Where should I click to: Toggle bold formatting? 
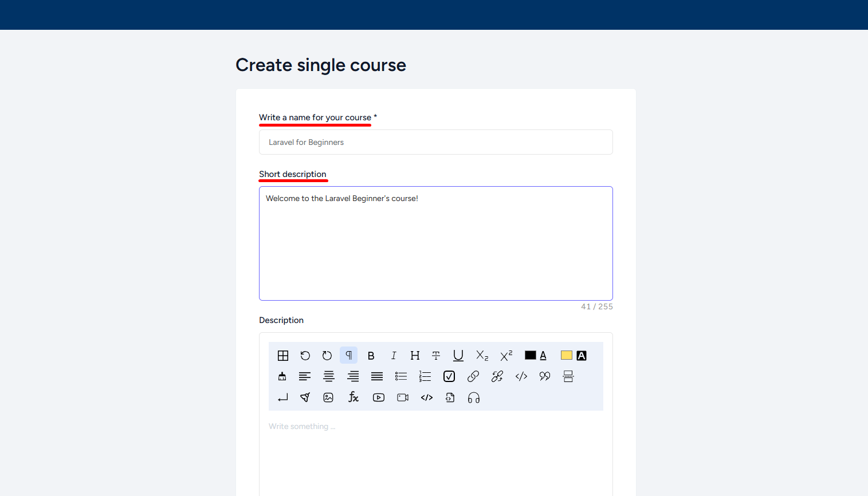(x=371, y=356)
